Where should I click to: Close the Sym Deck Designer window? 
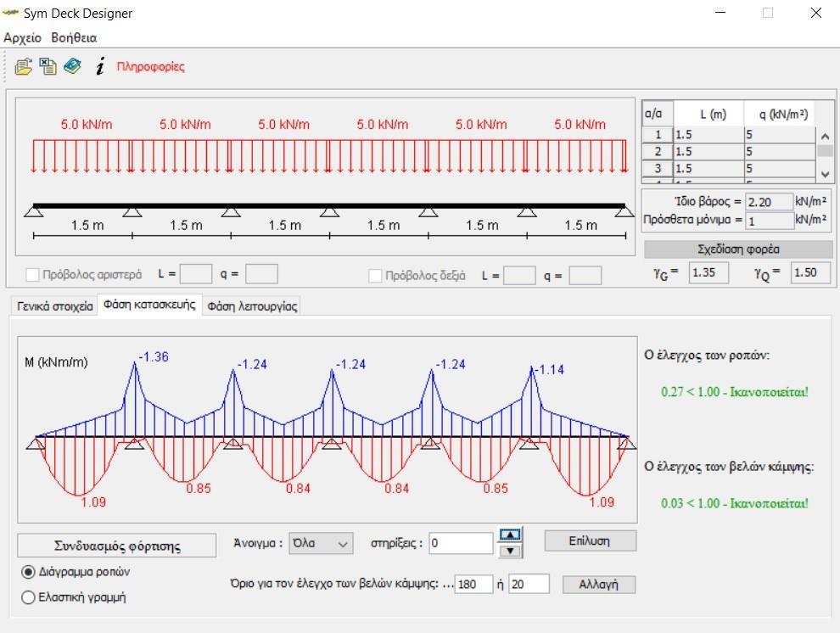point(816,13)
